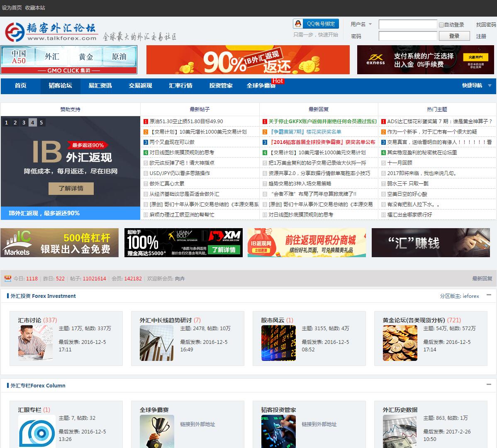Click the 90% IB外汇返现 orange banner

(x=248, y=60)
